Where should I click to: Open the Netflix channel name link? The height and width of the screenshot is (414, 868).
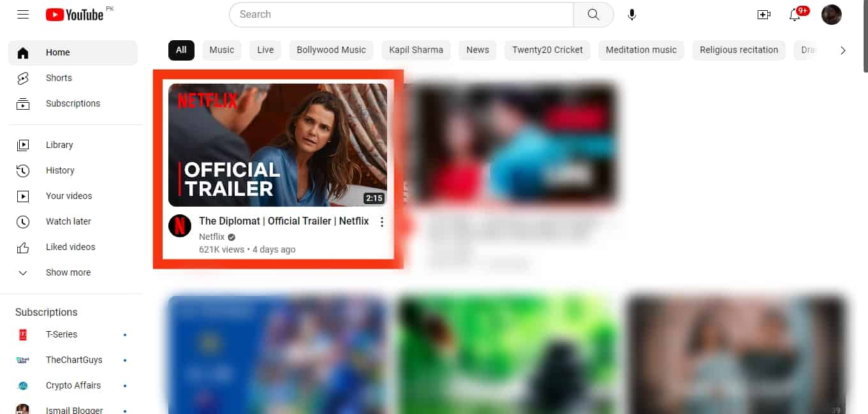click(212, 237)
